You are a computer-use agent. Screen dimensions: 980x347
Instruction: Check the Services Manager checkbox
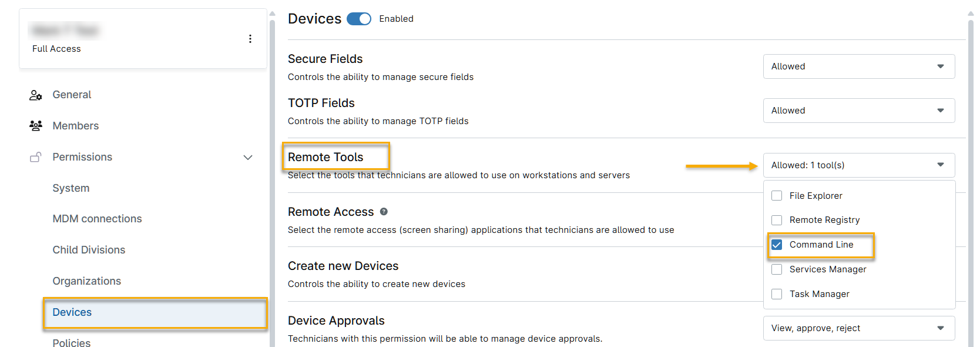(777, 269)
